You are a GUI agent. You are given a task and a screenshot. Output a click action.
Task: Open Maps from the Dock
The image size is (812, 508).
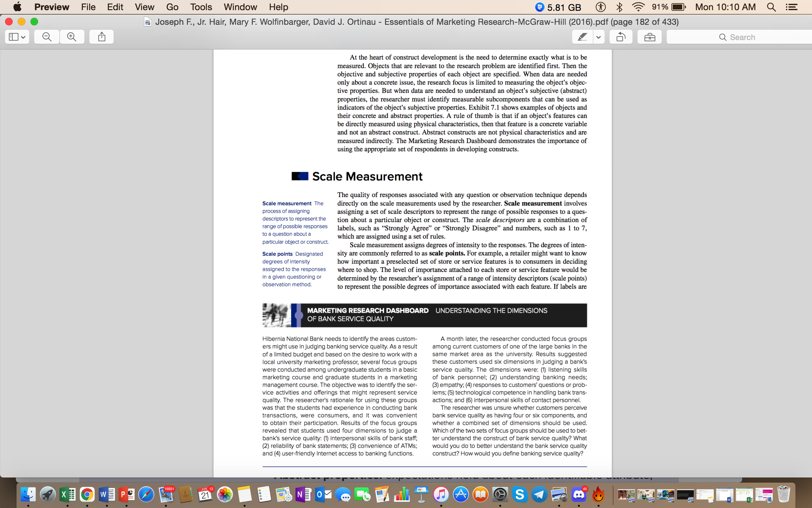284,494
